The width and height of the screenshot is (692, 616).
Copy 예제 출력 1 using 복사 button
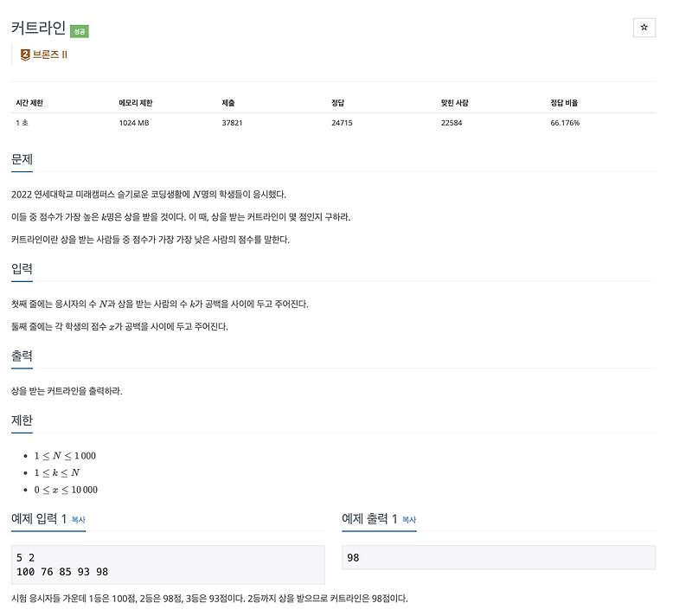pos(407,523)
